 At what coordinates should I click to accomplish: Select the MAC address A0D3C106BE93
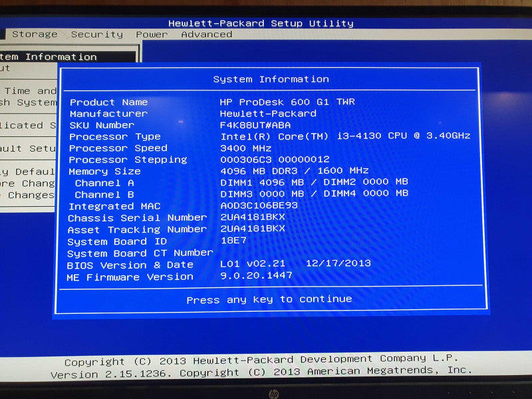pyautogui.click(x=259, y=205)
